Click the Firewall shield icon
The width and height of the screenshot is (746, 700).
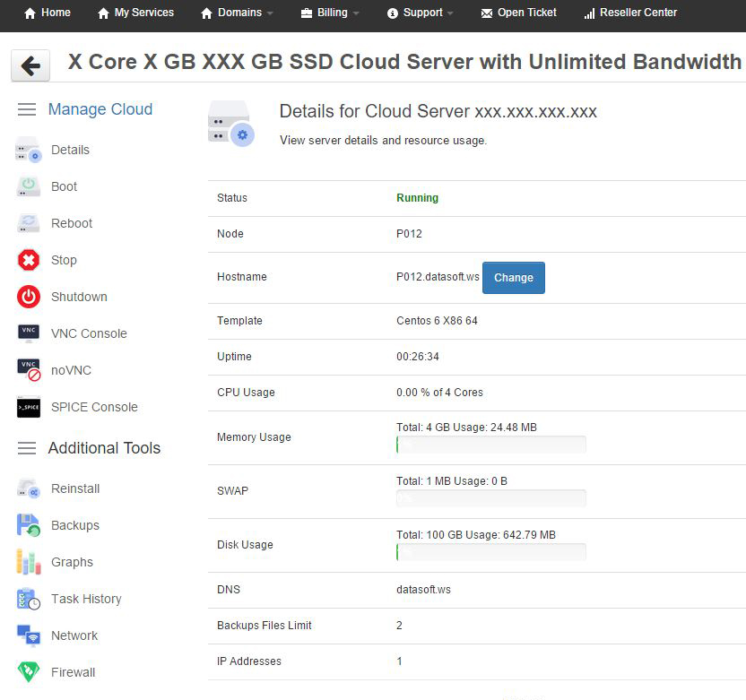28,672
